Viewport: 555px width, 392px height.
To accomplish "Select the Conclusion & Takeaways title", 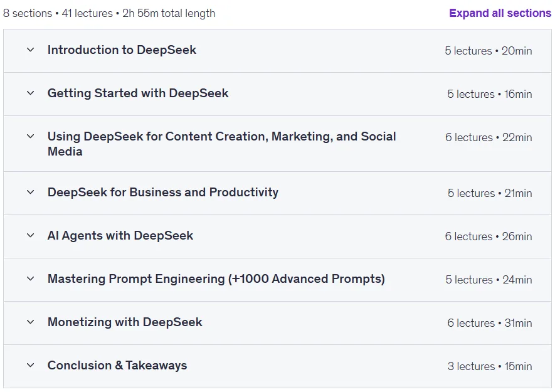I will pos(117,365).
